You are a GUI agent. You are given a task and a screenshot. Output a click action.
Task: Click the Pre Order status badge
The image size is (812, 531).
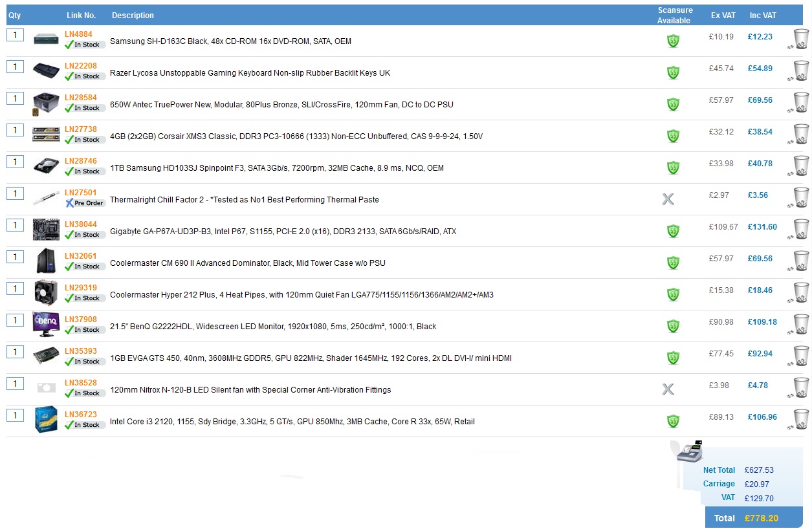[x=85, y=203]
